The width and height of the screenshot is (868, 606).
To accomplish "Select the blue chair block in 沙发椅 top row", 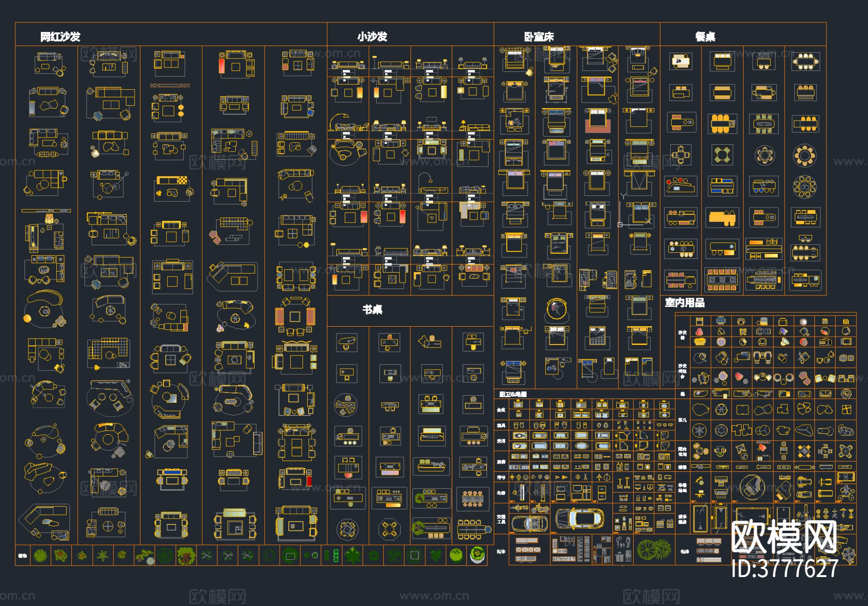I will pos(720,320).
